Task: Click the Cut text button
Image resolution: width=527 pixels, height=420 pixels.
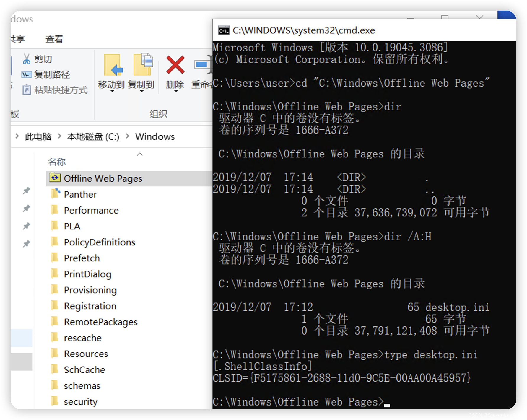Action: (x=43, y=59)
